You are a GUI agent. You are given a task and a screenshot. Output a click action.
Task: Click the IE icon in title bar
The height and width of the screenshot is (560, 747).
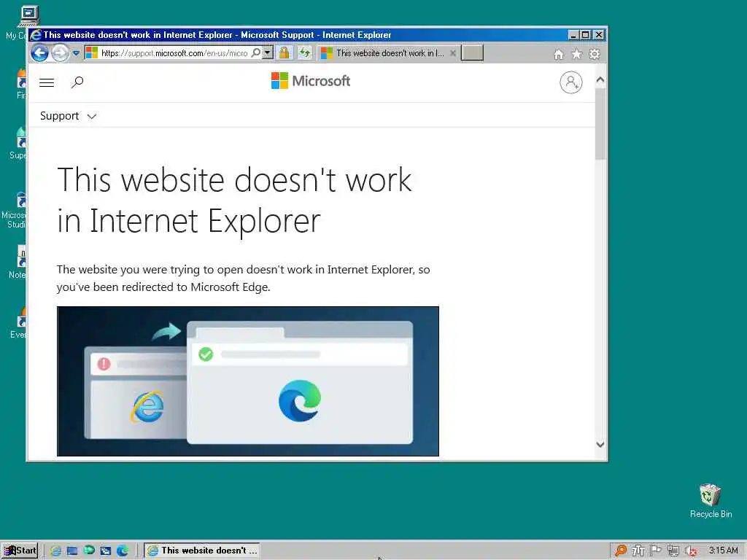click(x=36, y=35)
